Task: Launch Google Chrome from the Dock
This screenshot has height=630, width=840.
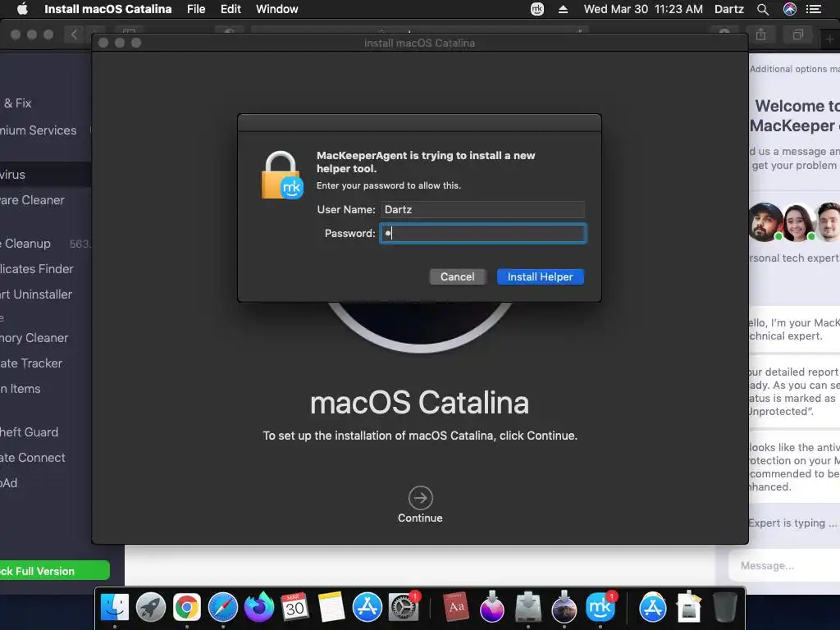Action: pos(186,607)
